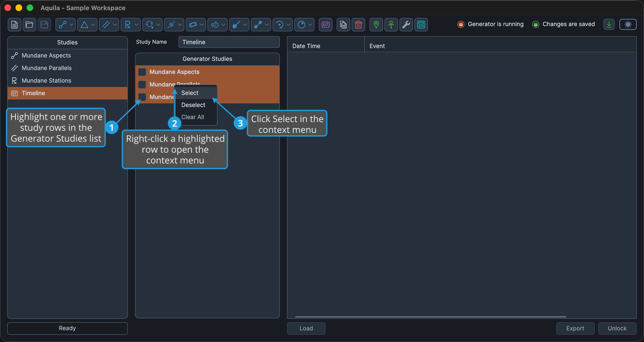644x342 pixels.
Task: Click the Date Time column header
Action: point(326,46)
